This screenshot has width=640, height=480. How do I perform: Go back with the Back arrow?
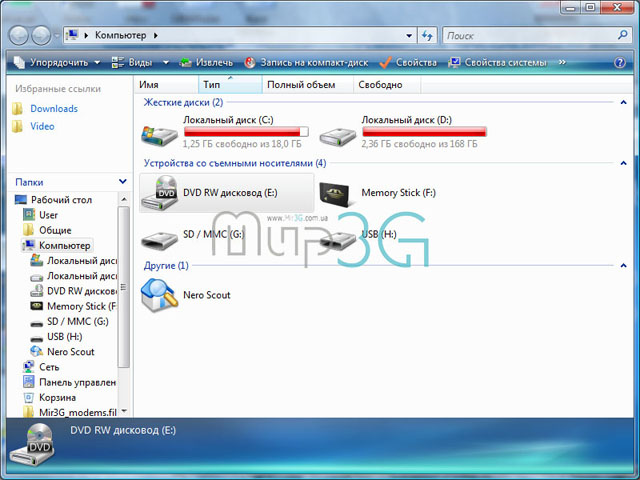(x=18, y=36)
